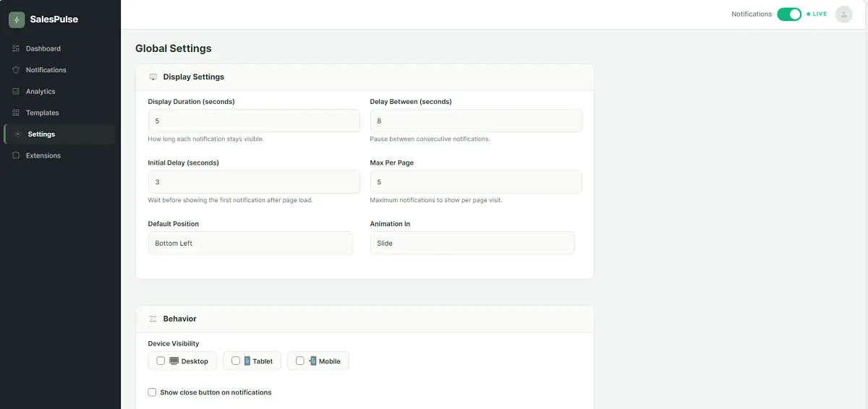Click the Notifications bell icon in sidebar
Screen dimensions: 868x409
(x=16, y=70)
